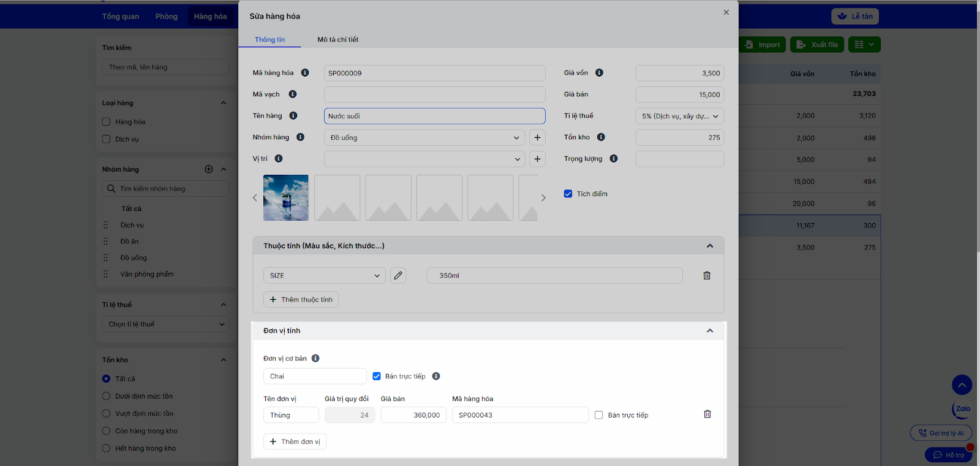980x466 pixels.
Task: Delete the SIZE attribute with trash icon
Action: point(707,276)
